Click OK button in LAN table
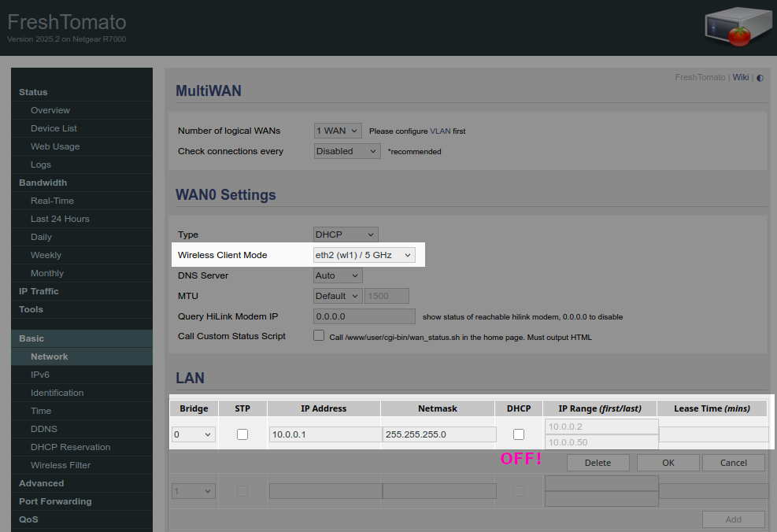 pos(668,463)
